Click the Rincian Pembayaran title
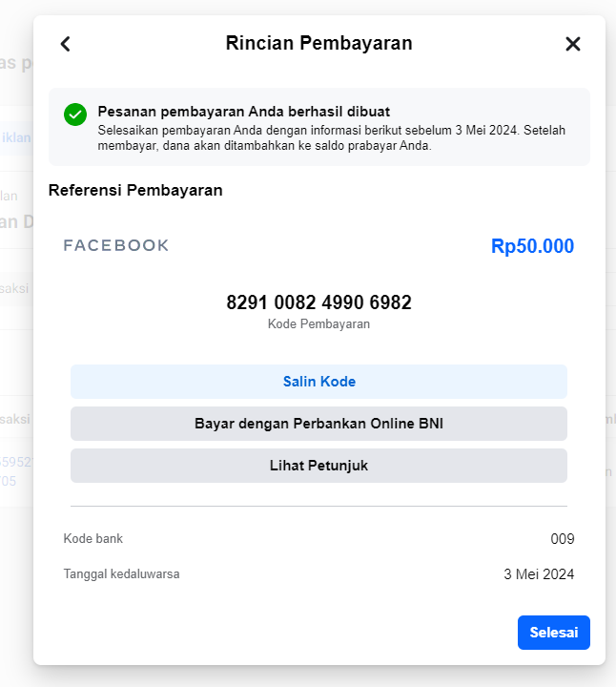Viewport: 616px width, 687px height. click(318, 43)
